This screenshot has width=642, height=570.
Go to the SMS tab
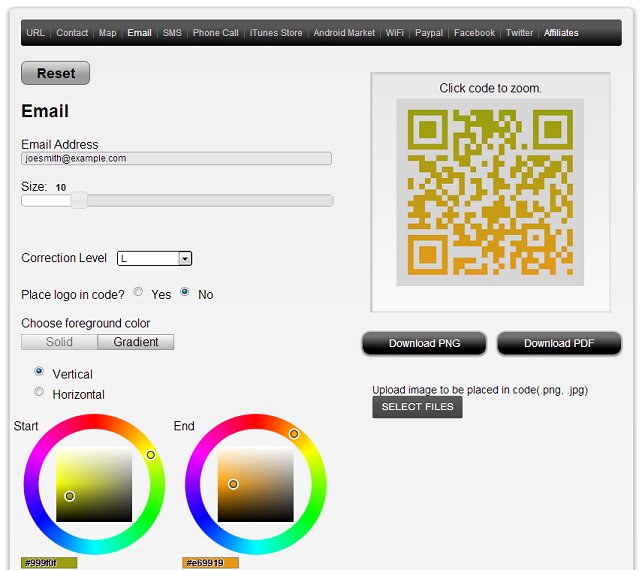(172, 33)
